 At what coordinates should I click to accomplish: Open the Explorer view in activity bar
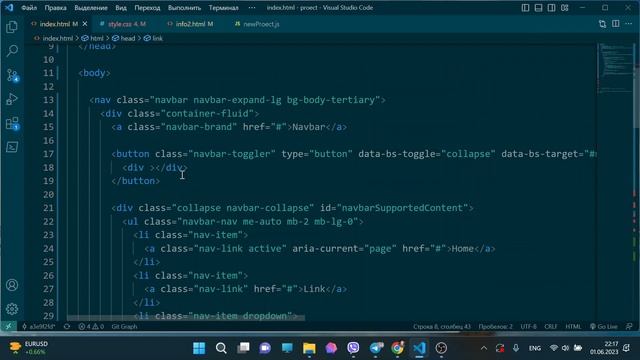point(12,27)
